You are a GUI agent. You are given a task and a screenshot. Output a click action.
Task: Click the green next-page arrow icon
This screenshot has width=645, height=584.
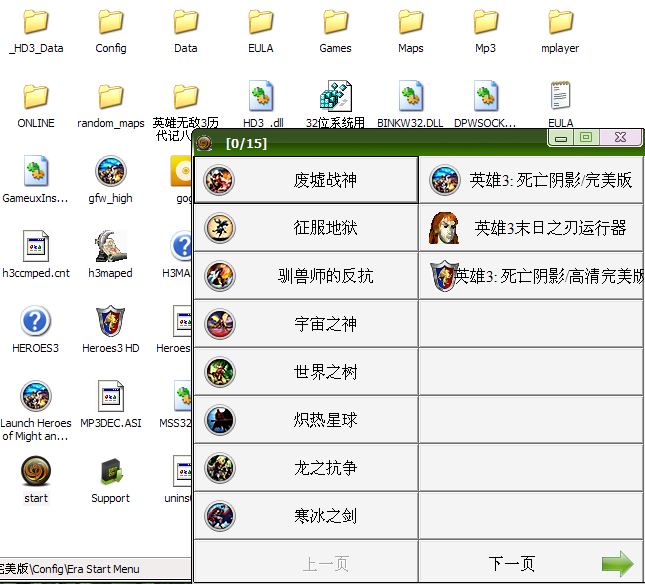click(617, 563)
